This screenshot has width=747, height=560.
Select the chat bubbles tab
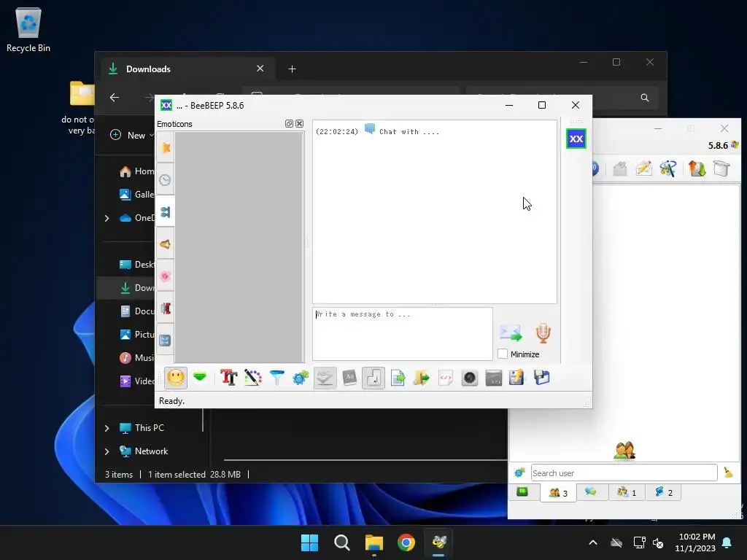click(591, 492)
